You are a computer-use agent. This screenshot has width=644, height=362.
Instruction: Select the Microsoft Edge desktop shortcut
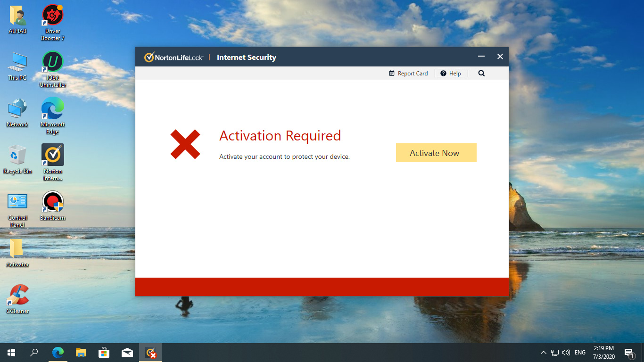53,116
